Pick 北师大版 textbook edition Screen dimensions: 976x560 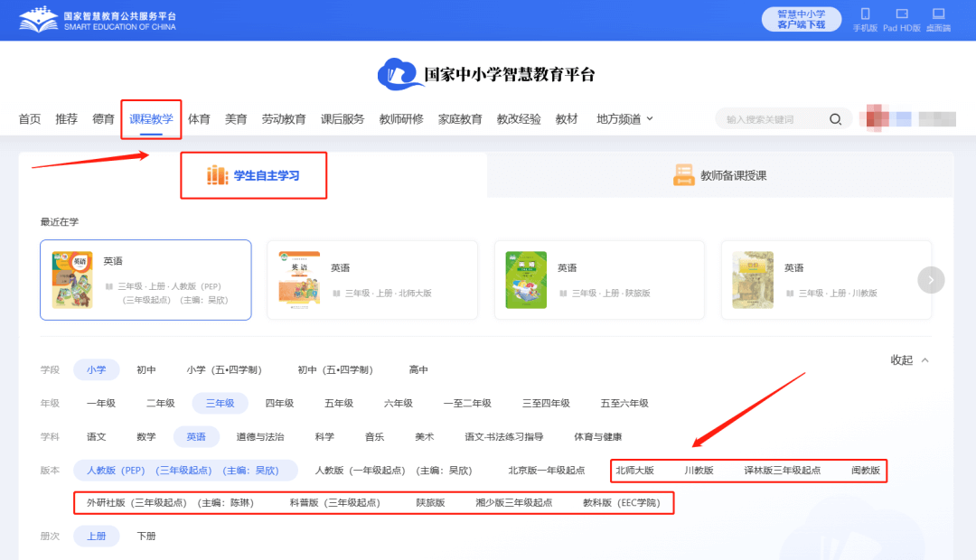click(634, 470)
